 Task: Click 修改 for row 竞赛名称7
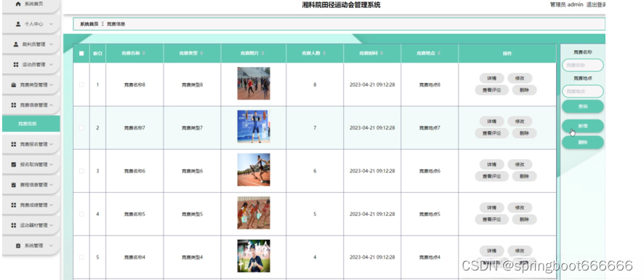pyautogui.click(x=520, y=121)
